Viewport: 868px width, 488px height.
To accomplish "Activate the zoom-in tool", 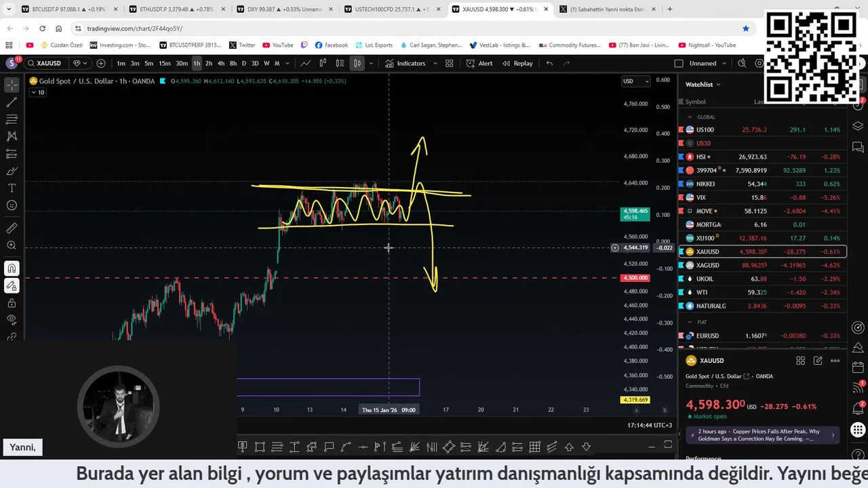I will pyautogui.click(x=12, y=245).
